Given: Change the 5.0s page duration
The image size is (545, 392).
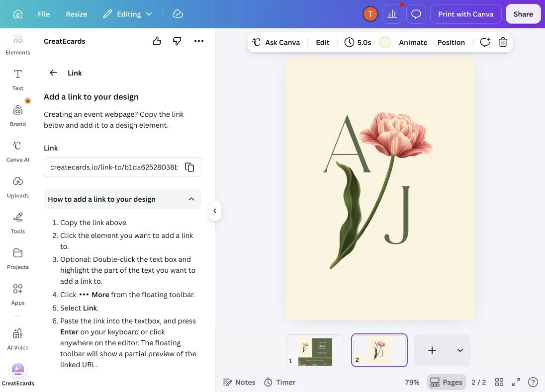Looking at the screenshot, I should tap(358, 42).
